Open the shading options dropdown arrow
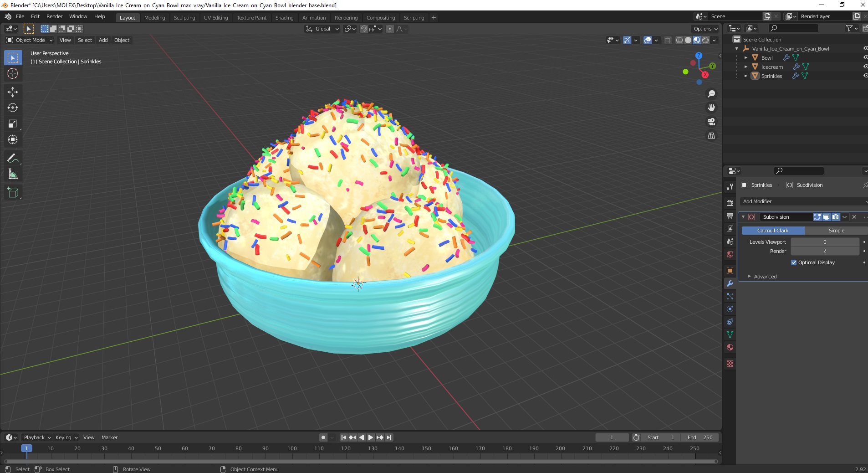This screenshot has width=868, height=473. tap(714, 40)
